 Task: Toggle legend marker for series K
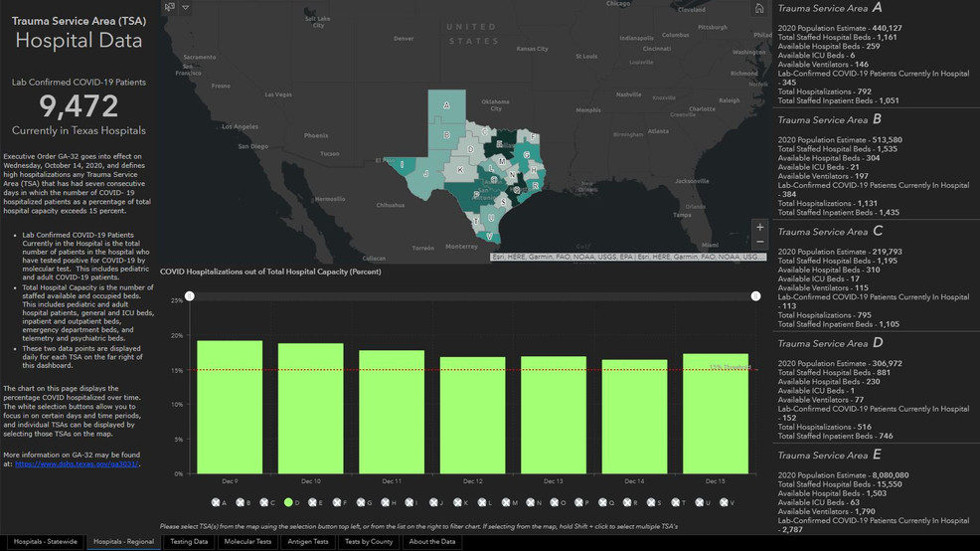(x=457, y=503)
